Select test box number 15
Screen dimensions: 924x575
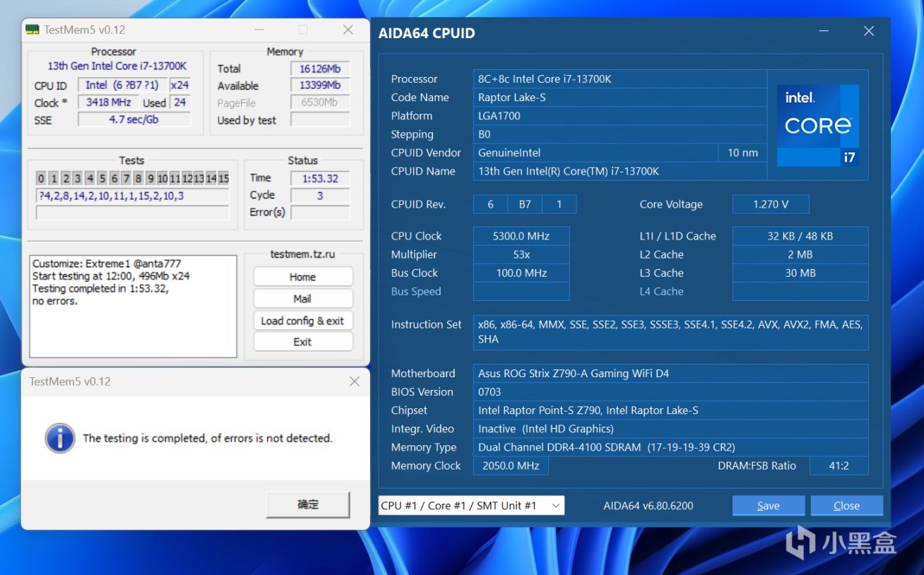223,179
